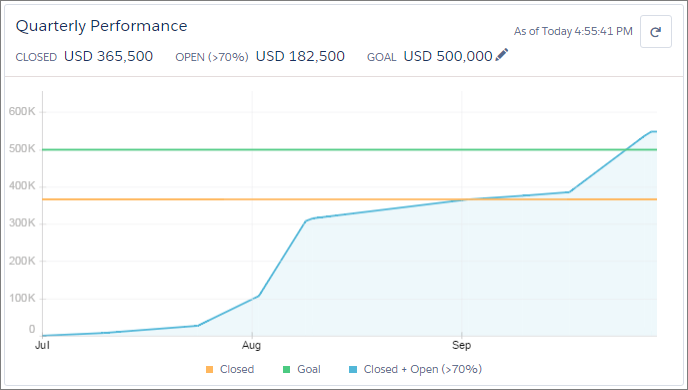Toggle the Closed legend entry
Screen dimensions: 688x390
pos(230,369)
